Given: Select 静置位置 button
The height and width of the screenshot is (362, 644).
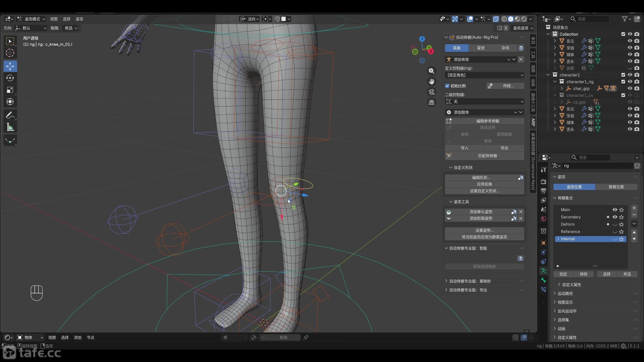Looking at the screenshot, I should (616, 187).
